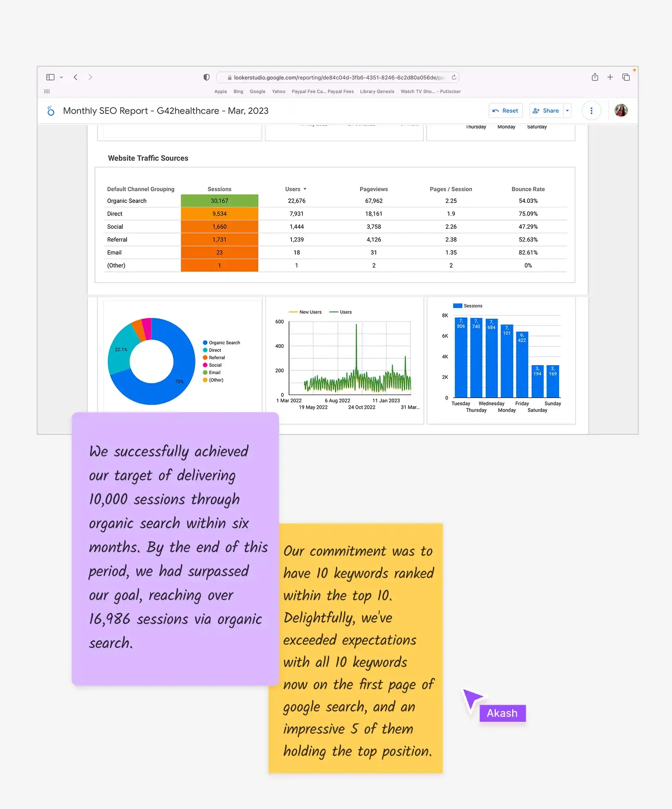Image resolution: width=672 pixels, height=809 pixels.
Task: Reload the page with the refresh icon
Action: coord(454,77)
